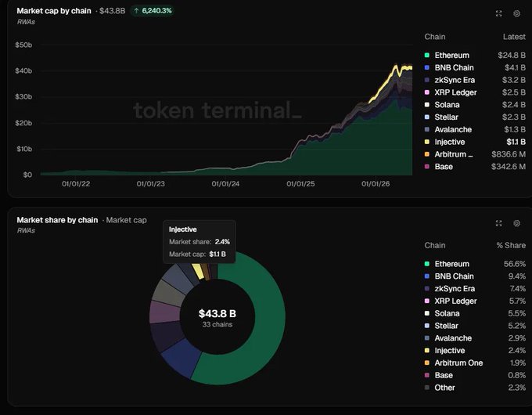The width and height of the screenshot is (532, 415).
Task: Expand the Market cap by chain chart fullscreen
Action: point(498,13)
